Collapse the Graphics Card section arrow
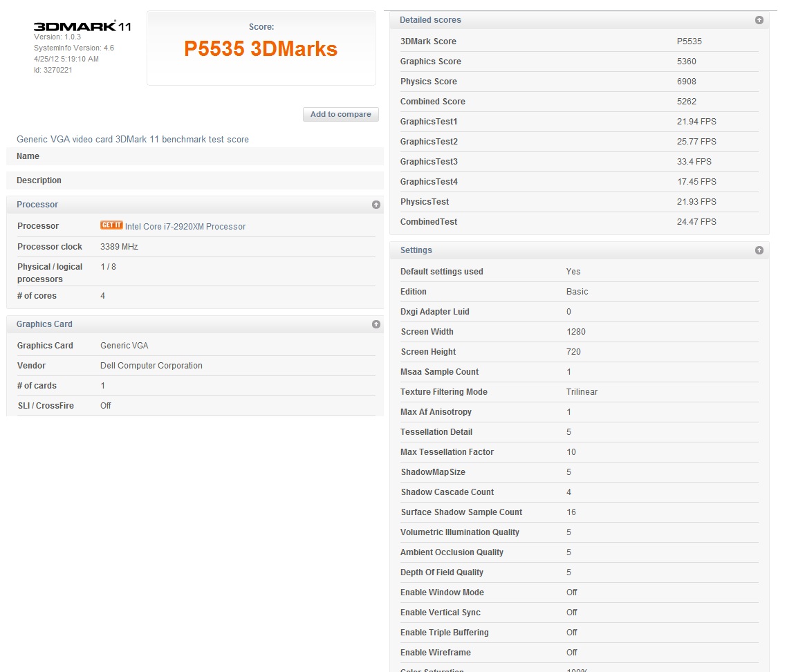Image resolution: width=796 pixels, height=672 pixels. pos(376,324)
